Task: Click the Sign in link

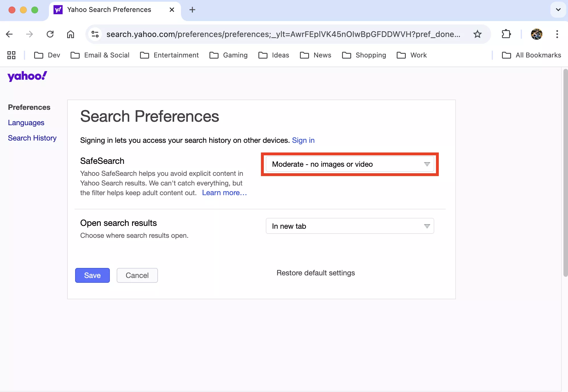Action: [x=303, y=140]
